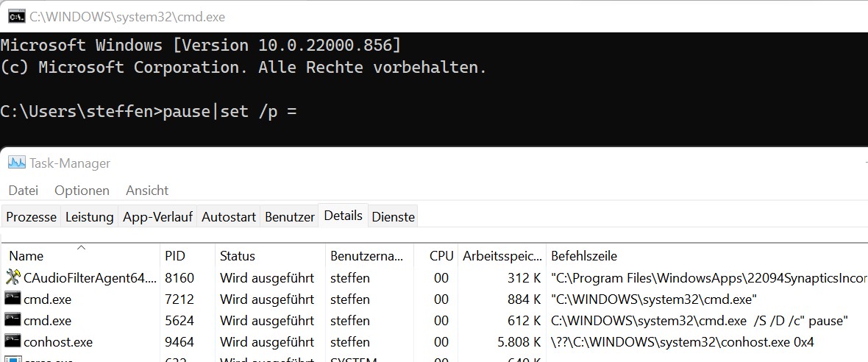This screenshot has width=868, height=362.
Task: Switch to the Benutzer tab
Action: 290,216
